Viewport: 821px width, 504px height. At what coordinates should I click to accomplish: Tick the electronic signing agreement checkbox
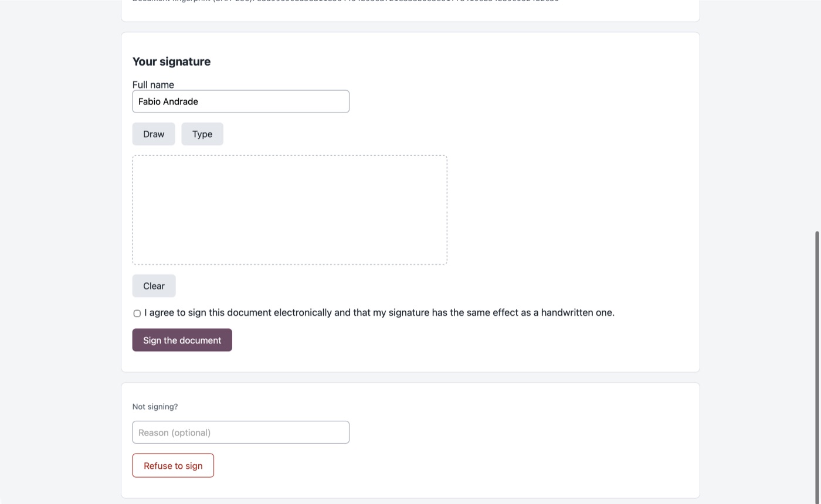coord(137,314)
